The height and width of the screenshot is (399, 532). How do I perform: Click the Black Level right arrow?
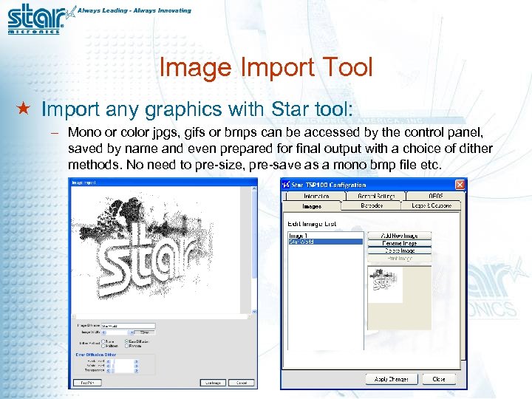click(x=137, y=361)
